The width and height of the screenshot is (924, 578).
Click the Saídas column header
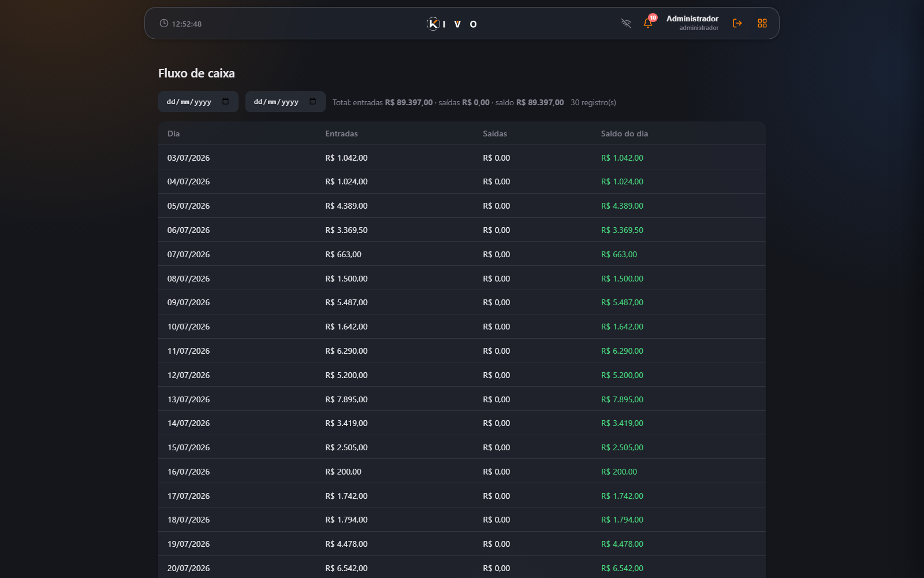(x=495, y=134)
